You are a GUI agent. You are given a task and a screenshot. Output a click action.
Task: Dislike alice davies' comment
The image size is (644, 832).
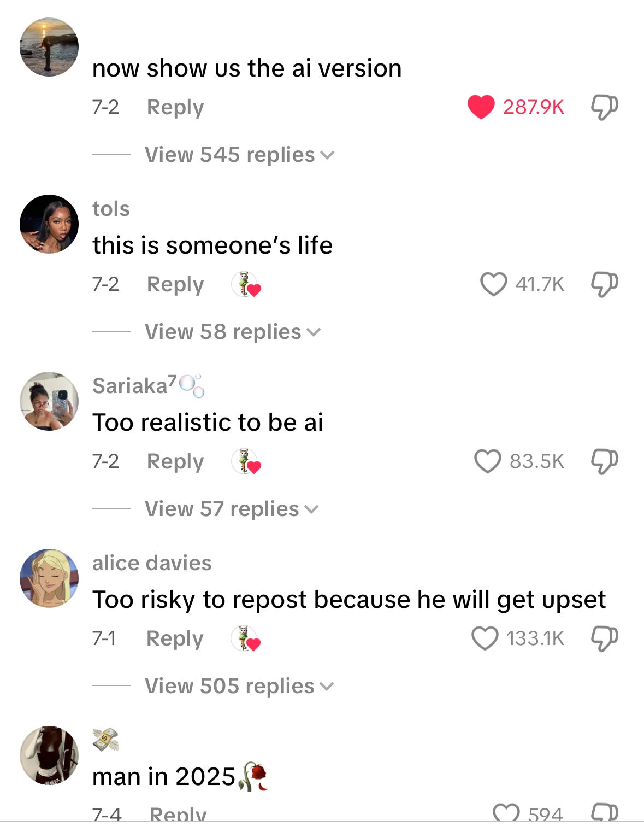[x=604, y=638]
